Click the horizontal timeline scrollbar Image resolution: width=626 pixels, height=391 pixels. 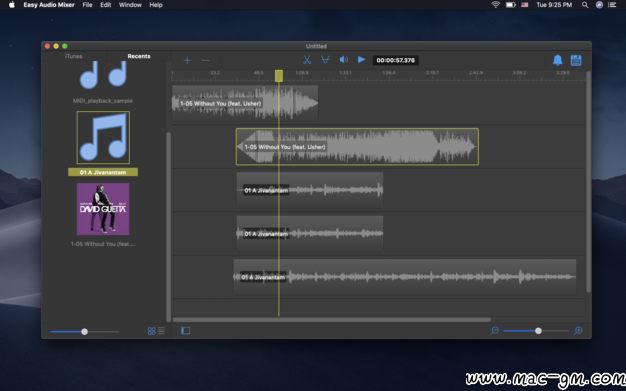click(x=332, y=320)
